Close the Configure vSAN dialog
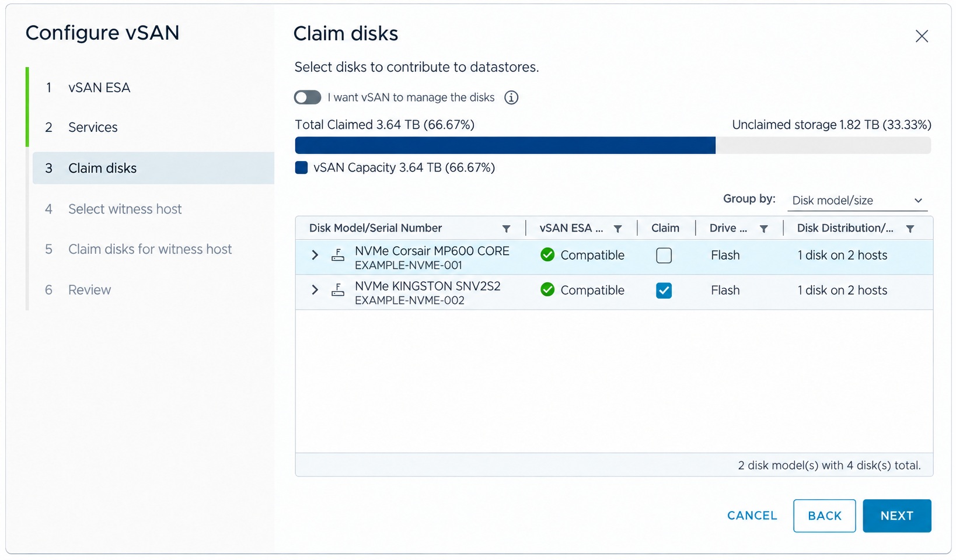956x560 pixels. point(922,36)
